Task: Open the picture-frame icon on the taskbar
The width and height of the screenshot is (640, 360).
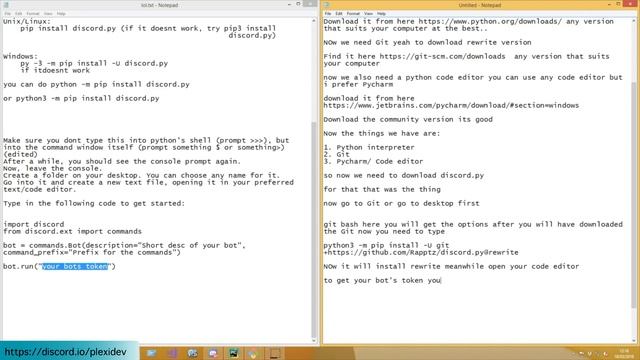Action: (233, 353)
